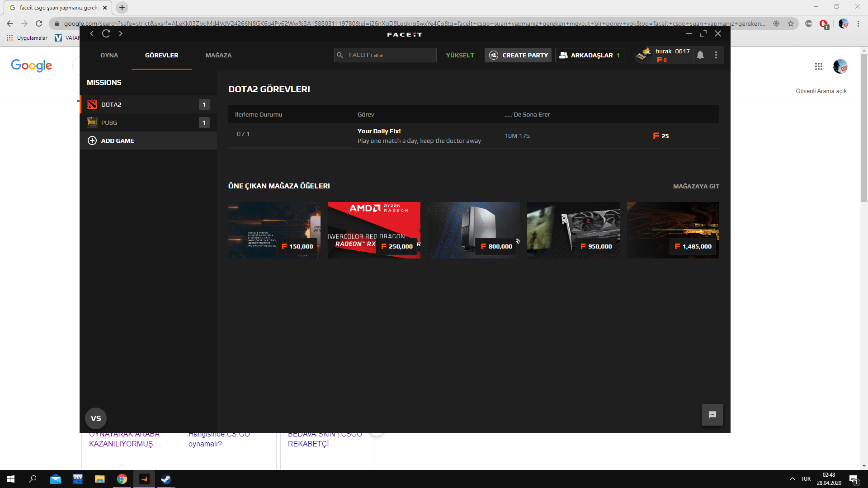Click the YÜKSELT upgrade link
This screenshot has width=868, height=488.
[x=460, y=55]
